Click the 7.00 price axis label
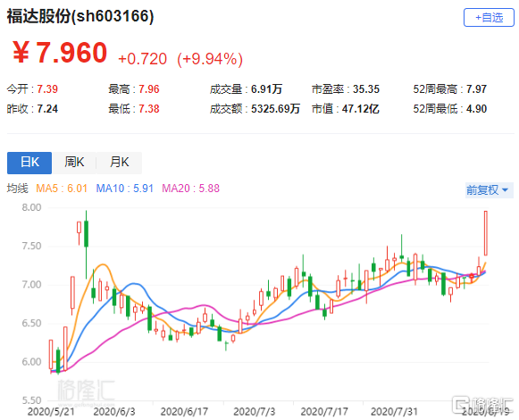This screenshot has height=420, width=519. coord(32,284)
